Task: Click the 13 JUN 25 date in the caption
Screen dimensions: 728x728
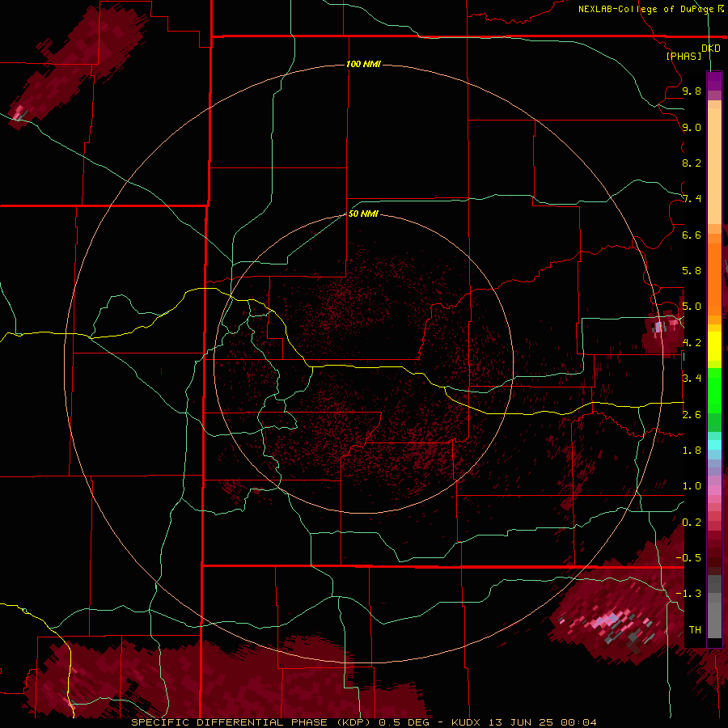Action: click(522, 722)
